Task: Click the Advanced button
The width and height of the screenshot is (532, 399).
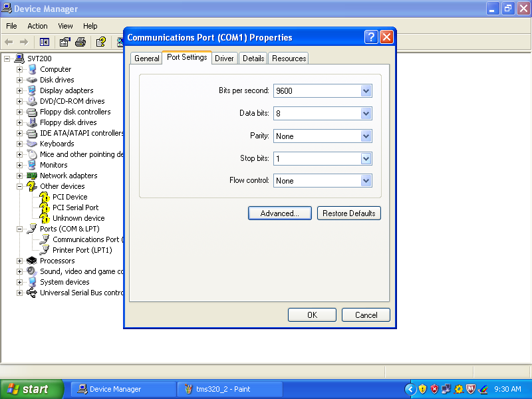Action: click(279, 213)
